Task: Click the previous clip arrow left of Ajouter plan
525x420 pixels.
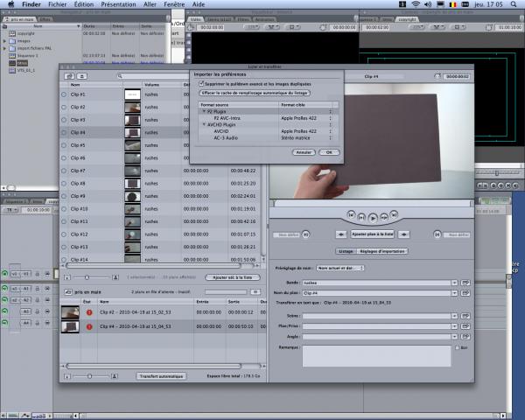Action: coord(341,234)
